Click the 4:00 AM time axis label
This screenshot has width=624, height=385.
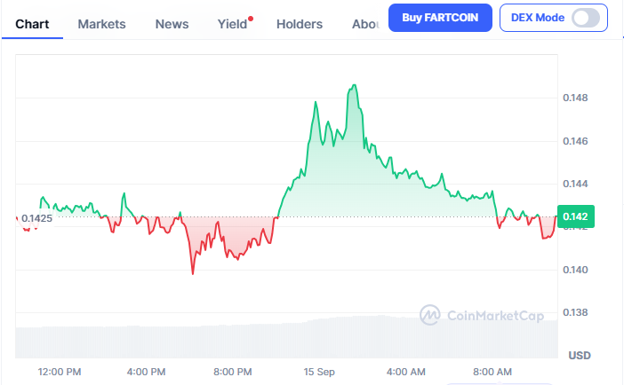pyautogui.click(x=406, y=372)
